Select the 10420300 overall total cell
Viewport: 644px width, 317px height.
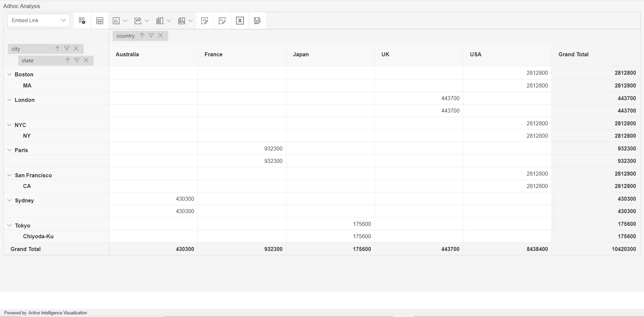596,249
